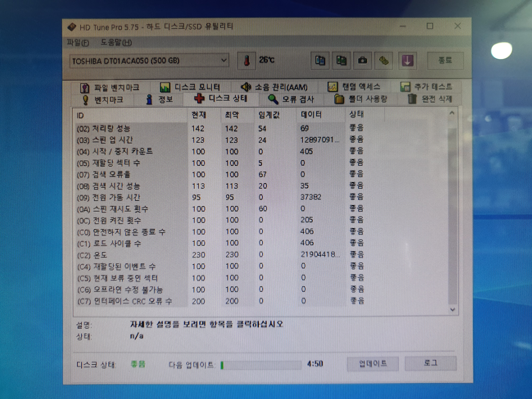Switch to the 추가 테스트 tab

pos(426,87)
